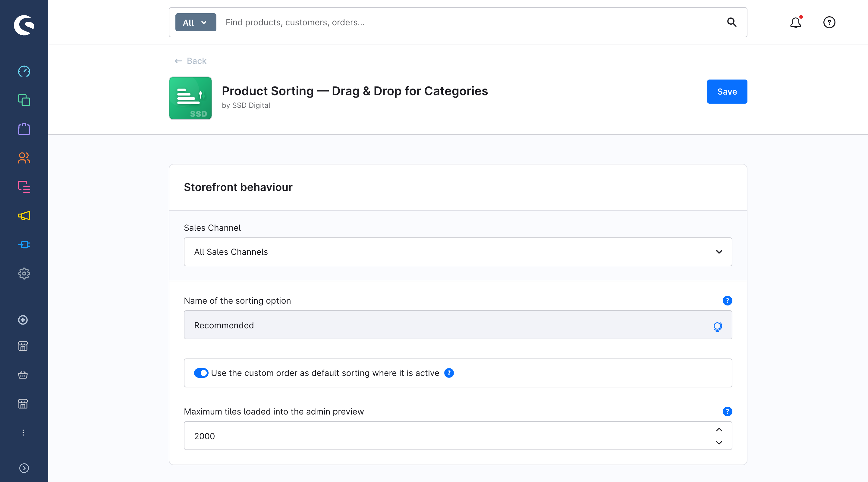
Task: Open the Content layout icon
Action: pos(24,186)
